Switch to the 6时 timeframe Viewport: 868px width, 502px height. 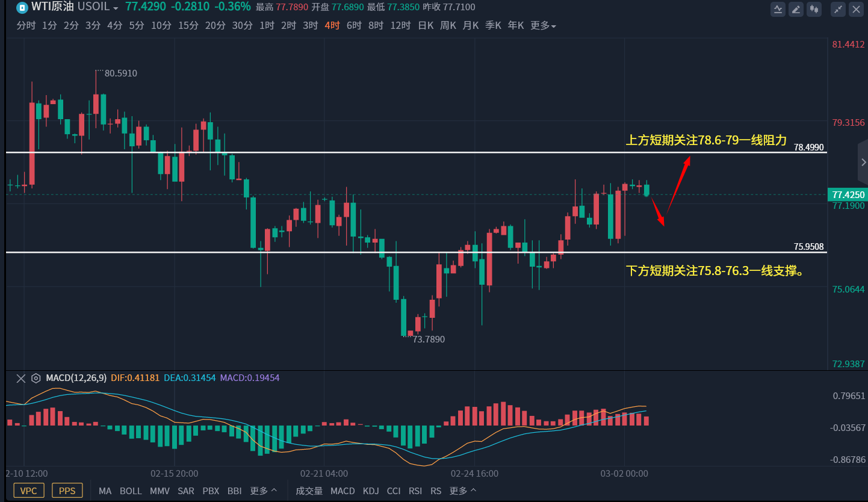pos(354,25)
